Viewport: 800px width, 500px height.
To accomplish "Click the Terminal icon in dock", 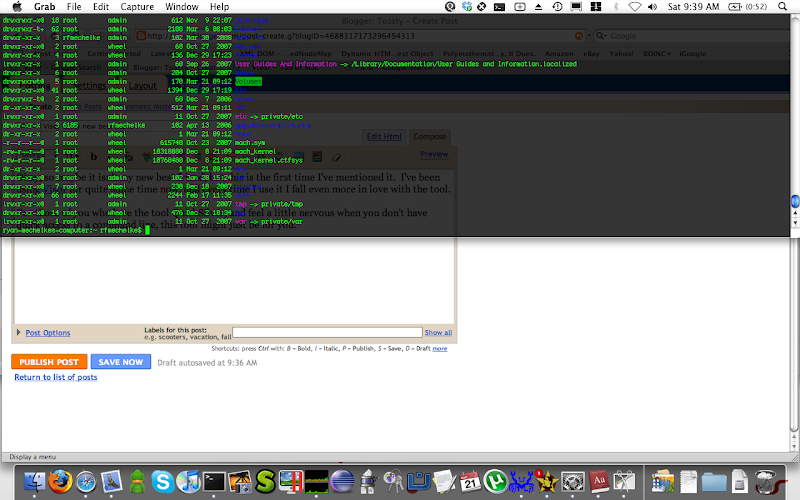I will (215, 483).
